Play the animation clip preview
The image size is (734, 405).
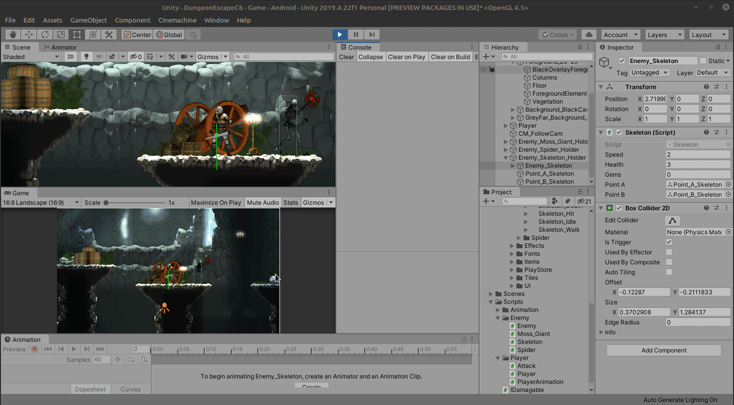[x=73, y=349]
